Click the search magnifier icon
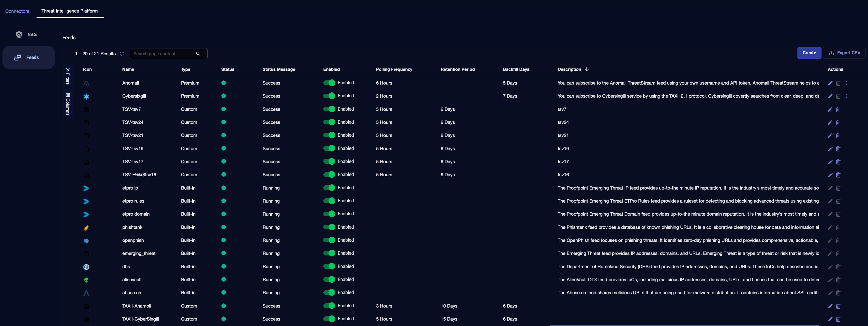Image resolution: width=868 pixels, height=326 pixels. [x=198, y=54]
